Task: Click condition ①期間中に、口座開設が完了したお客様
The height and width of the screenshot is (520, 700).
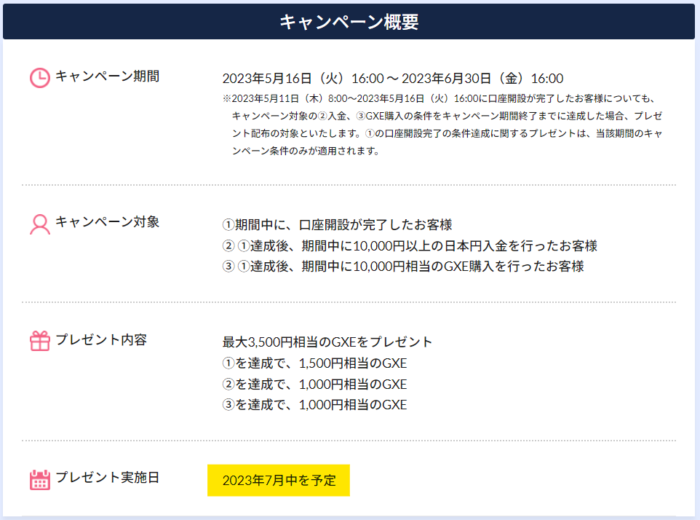Action: [x=337, y=225]
